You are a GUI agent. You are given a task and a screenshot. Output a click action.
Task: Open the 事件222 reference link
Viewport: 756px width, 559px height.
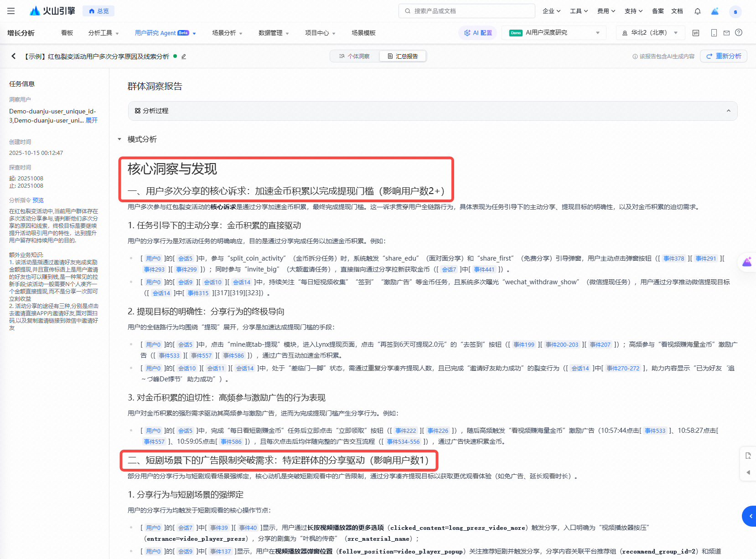coord(406,431)
